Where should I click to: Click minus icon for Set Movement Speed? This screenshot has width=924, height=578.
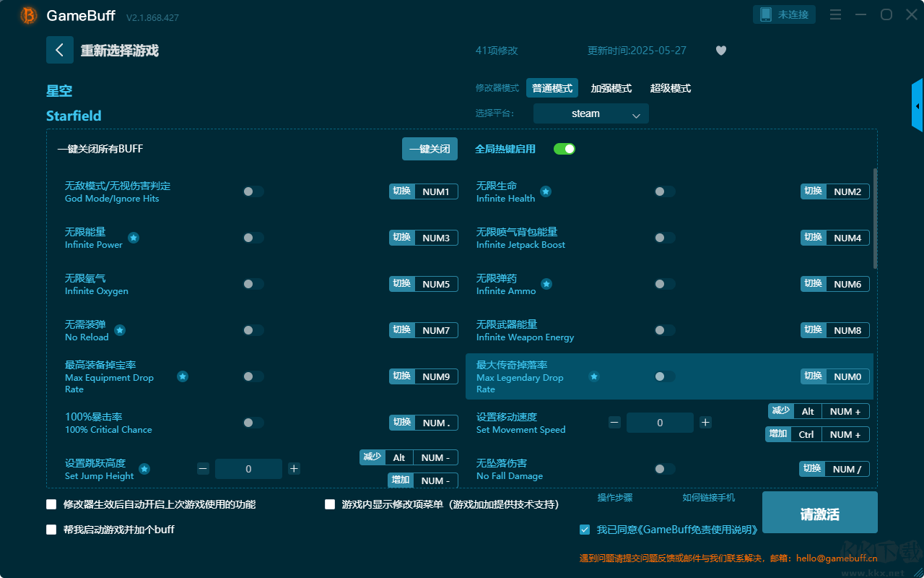coord(614,423)
